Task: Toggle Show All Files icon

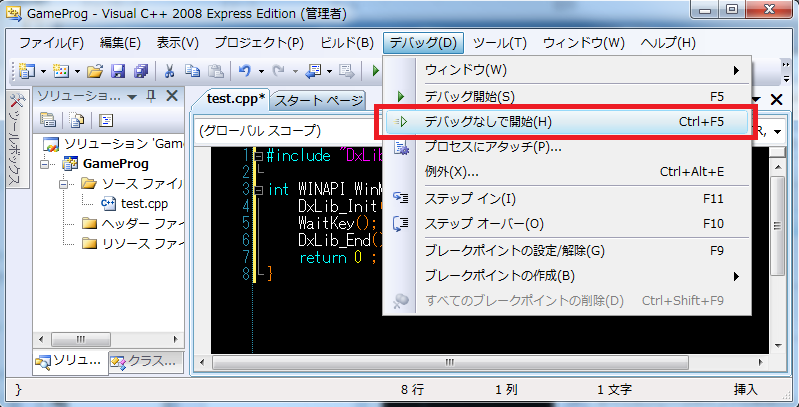Action: [77, 120]
